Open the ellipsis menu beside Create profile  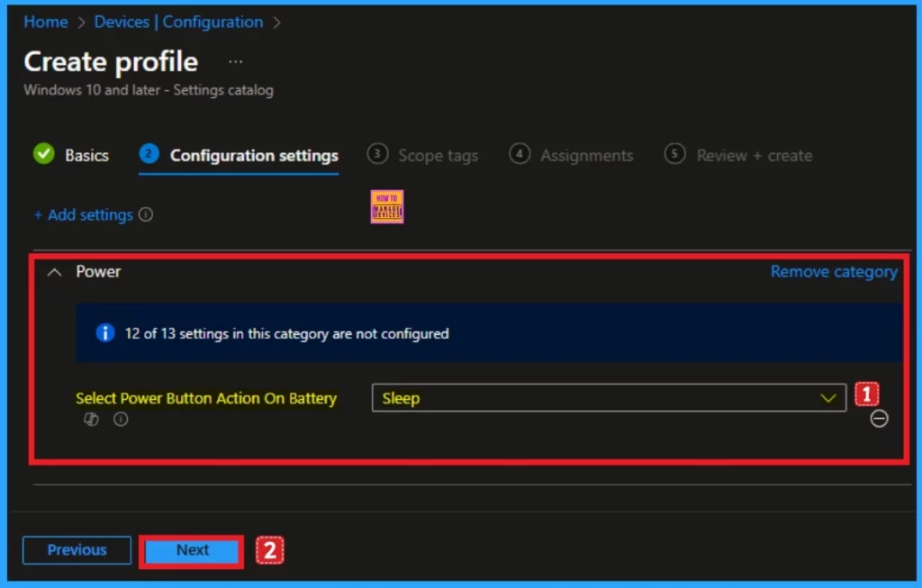[x=235, y=62]
